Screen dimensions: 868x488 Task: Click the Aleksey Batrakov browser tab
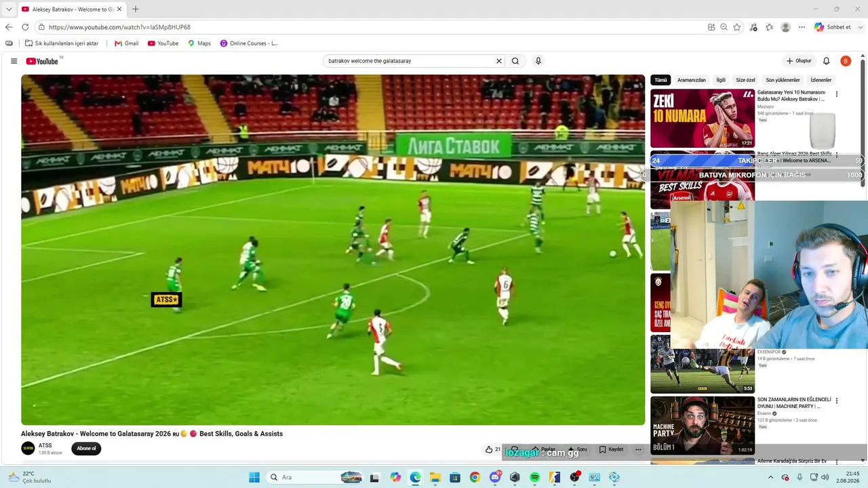(x=71, y=9)
